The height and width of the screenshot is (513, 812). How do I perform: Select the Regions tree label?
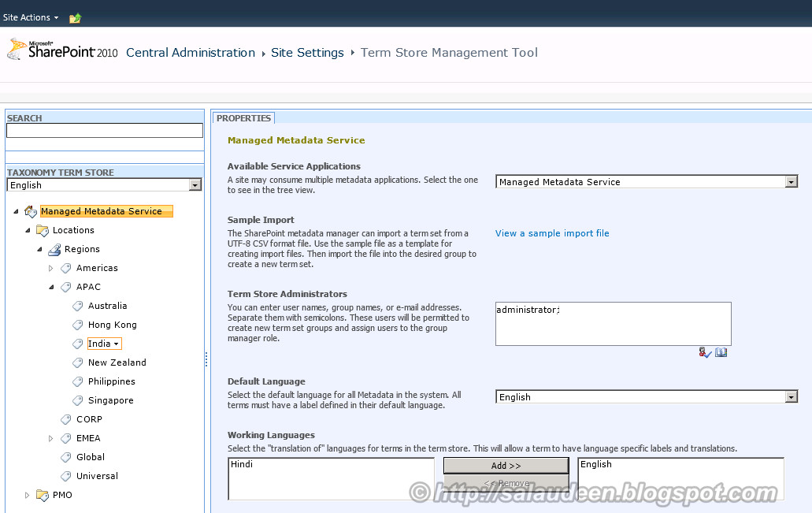82,249
